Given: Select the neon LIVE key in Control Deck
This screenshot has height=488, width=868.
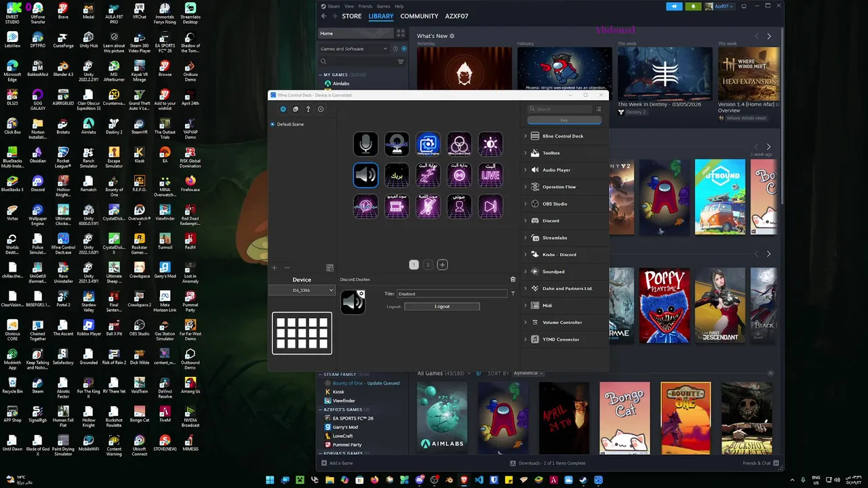Looking at the screenshot, I should point(490,175).
